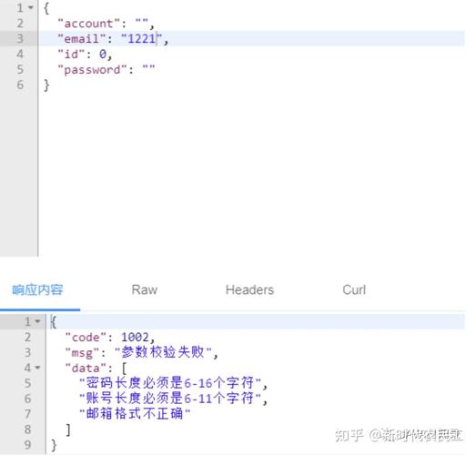Switch to the 响应内容 tab
Image resolution: width=476 pixels, height=455 pixels.
point(37,290)
